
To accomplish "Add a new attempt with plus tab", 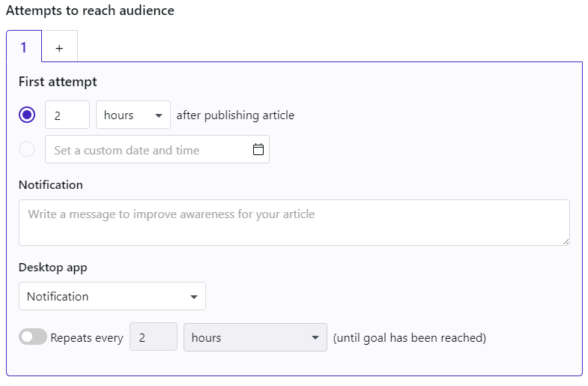I will pyautogui.click(x=59, y=46).
